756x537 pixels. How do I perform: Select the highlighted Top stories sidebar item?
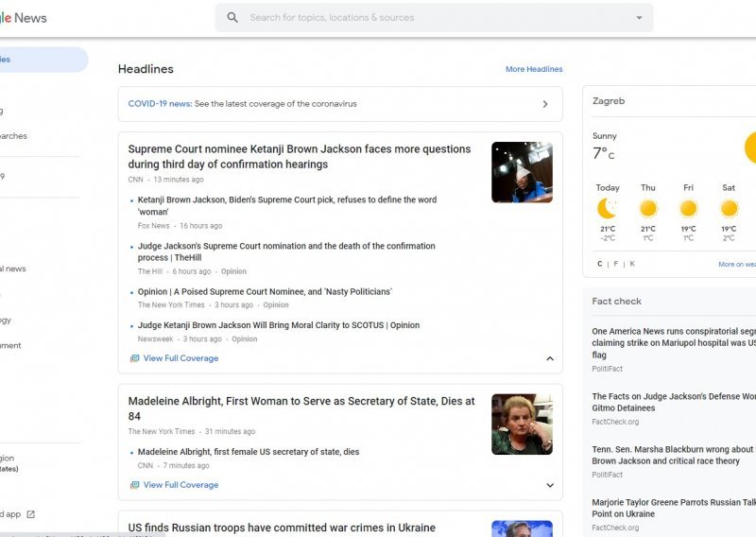(x=43, y=60)
